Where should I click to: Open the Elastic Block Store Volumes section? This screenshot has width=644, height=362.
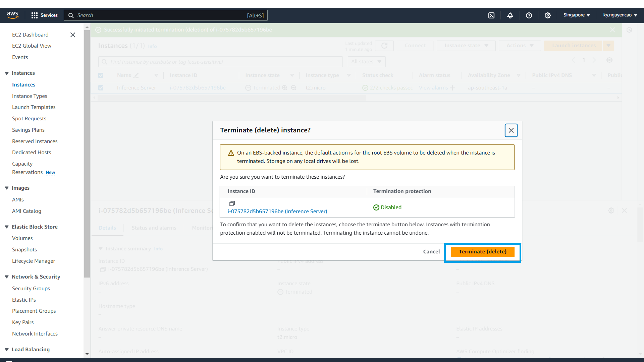click(x=22, y=238)
